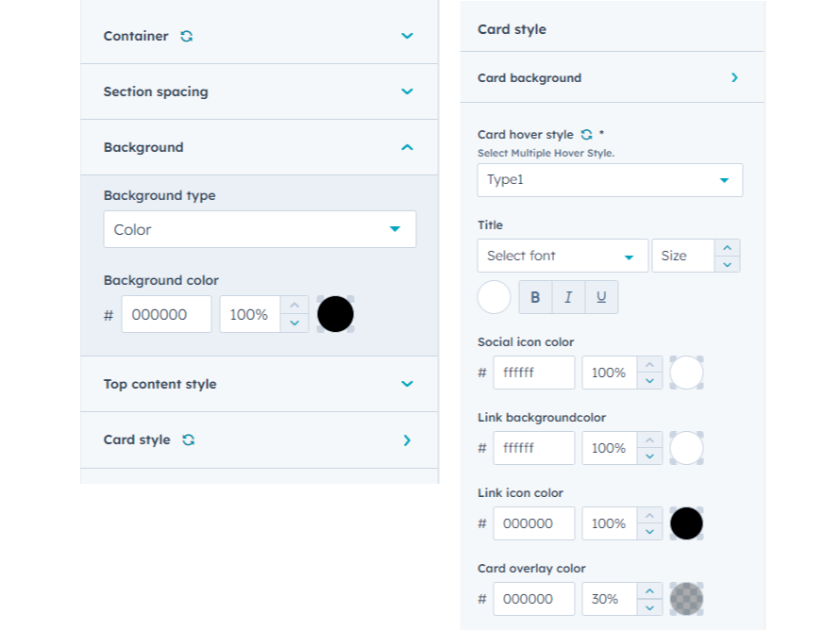Click the black Background color swatch
This screenshot has width=840, height=630.
pyautogui.click(x=335, y=314)
